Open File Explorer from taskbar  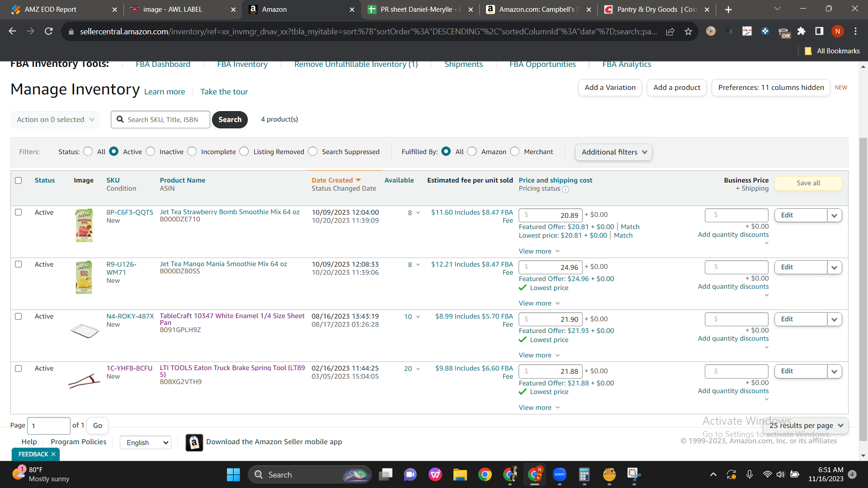tap(460, 474)
